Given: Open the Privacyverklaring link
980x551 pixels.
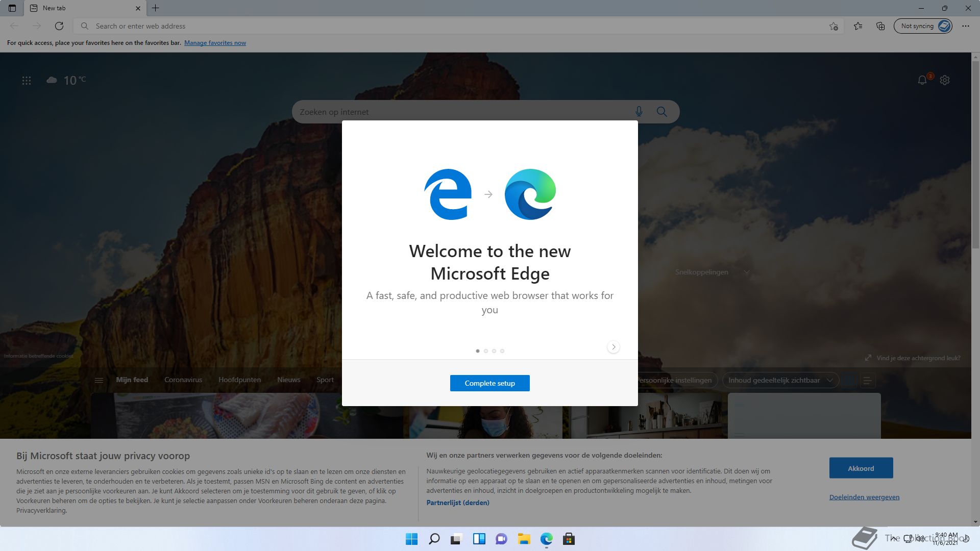Looking at the screenshot, I should point(41,510).
